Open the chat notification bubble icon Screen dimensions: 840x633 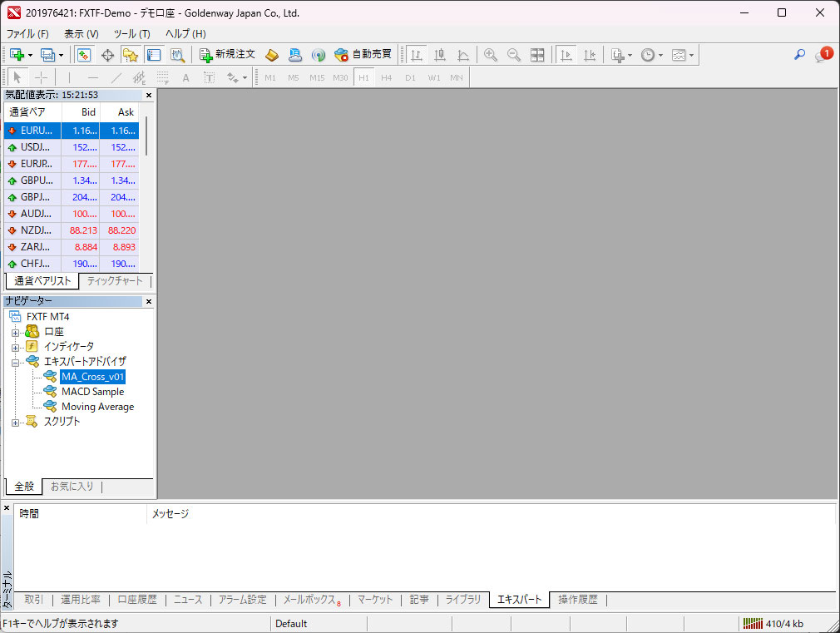click(822, 56)
